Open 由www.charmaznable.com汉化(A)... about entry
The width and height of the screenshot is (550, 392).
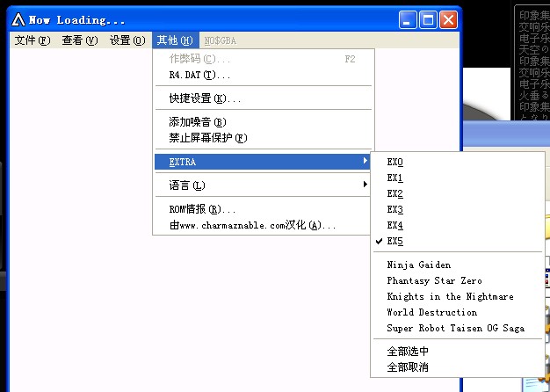tap(263, 225)
